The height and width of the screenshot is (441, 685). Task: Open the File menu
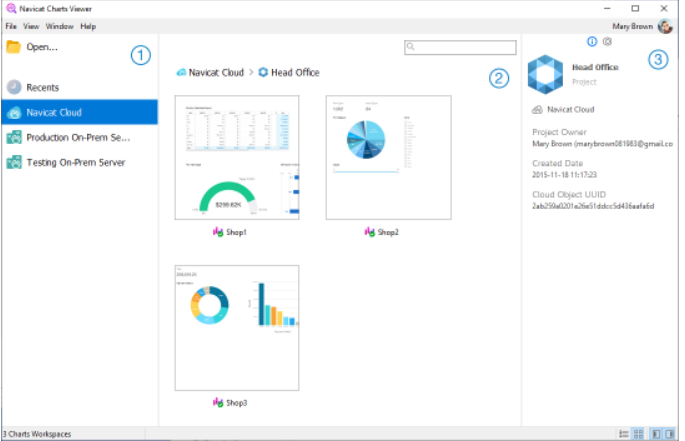pyautogui.click(x=11, y=26)
